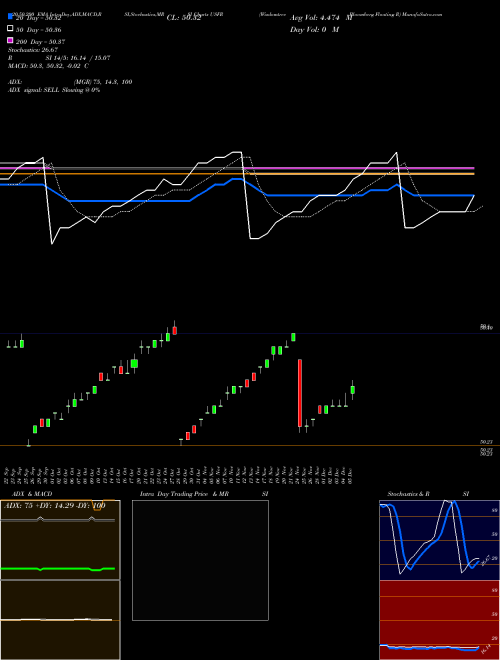Click the '(MGR) 75, 14.3, 100' ADX values
This screenshot has height=660, width=500.
pyautogui.click(x=103, y=82)
